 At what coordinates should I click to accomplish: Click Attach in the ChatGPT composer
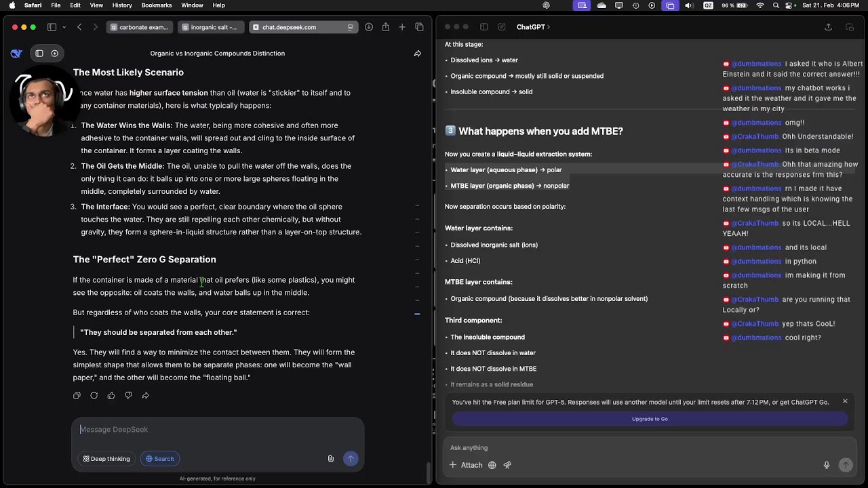coord(466,465)
